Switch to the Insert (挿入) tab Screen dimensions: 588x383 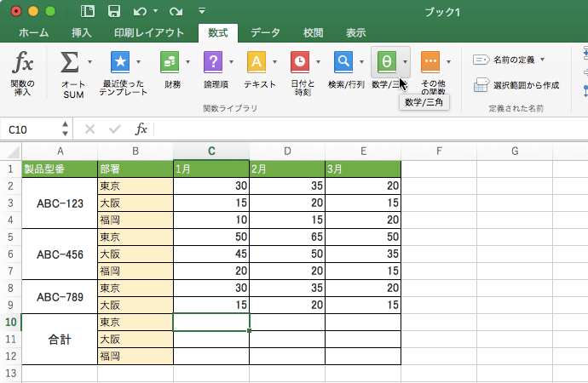tap(81, 33)
